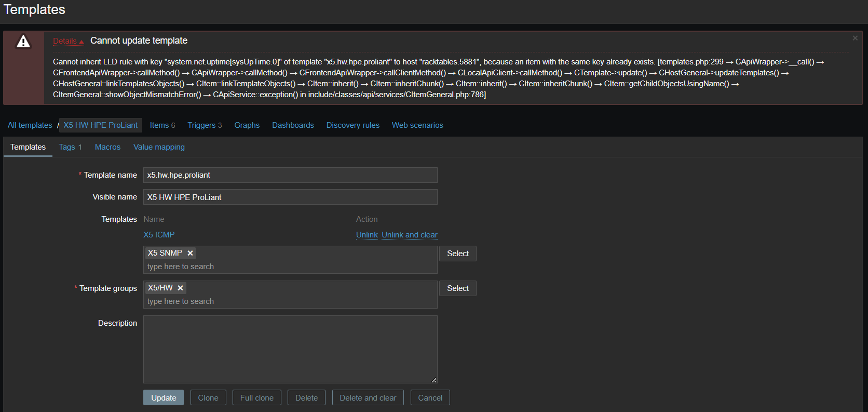The image size is (868, 412).
Task: Open the Items list for this template
Action: (x=162, y=125)
